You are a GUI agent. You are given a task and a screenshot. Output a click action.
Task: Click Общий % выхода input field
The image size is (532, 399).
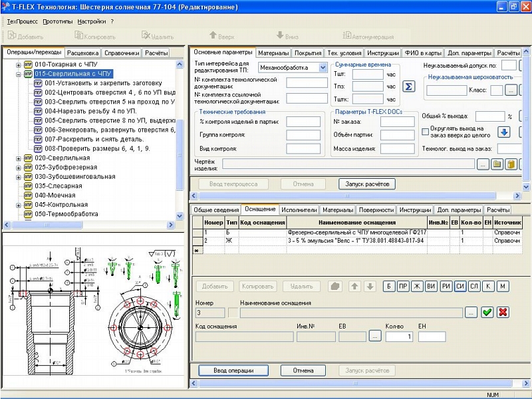[490, 116]
